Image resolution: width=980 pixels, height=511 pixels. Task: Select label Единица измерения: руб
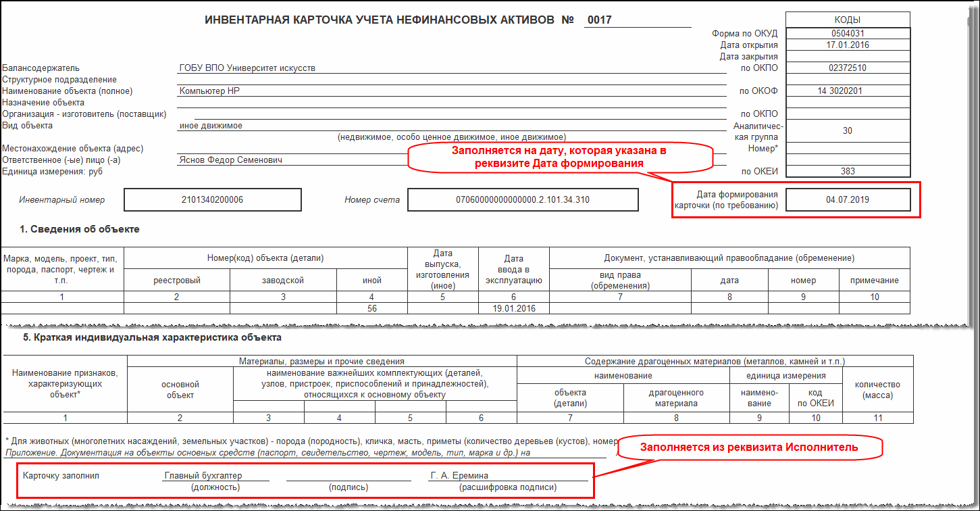[52, 172]
